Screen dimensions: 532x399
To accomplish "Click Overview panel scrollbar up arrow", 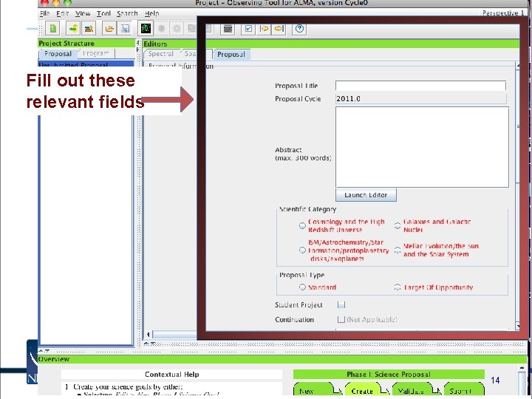I will tap(522, 368).
